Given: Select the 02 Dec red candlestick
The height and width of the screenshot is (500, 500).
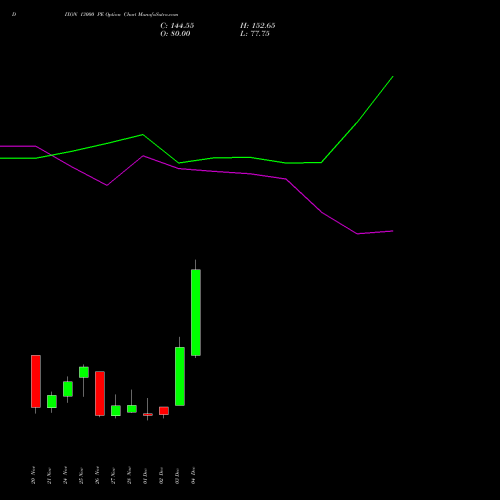Looking at the screenshot, I should (164, 411).
